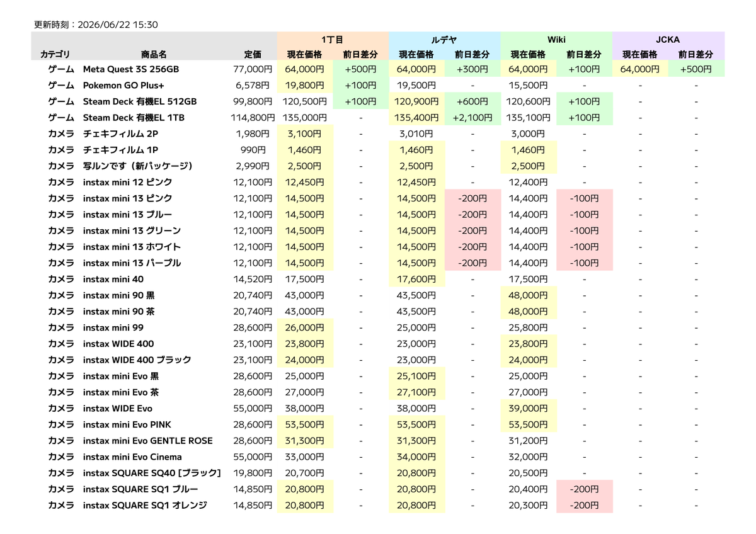Select the ルデヤ store header
Image resolution: width=756 pixels, height=534 pixels.
pyautogui.click(x=444, y=40)
